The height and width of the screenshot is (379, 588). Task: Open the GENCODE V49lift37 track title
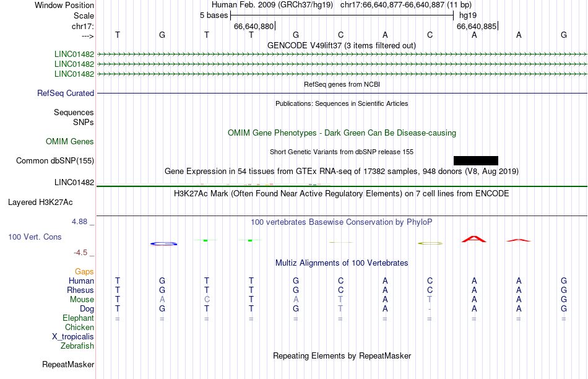pos(342,45)
